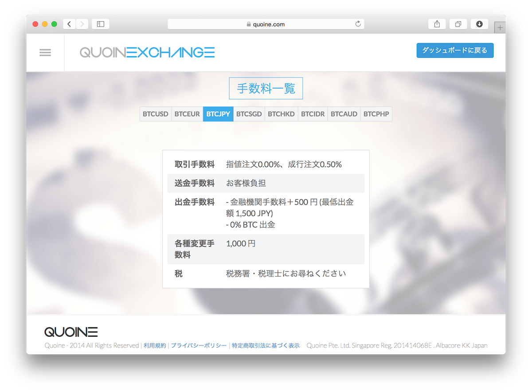The height and width of the screenshot is (392, 532).
Task: Choose the BTCSGD currency pair tab
Action: pyautogui.click(x=249, y=114)
